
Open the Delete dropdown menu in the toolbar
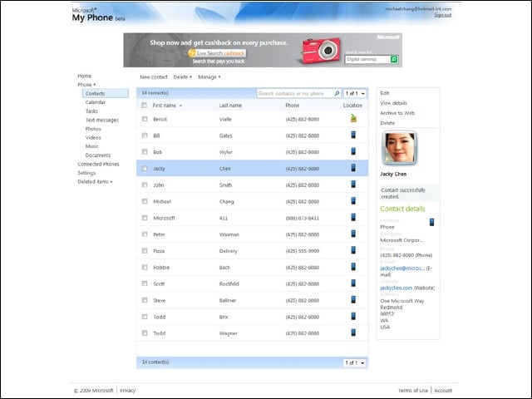(x=183, y=77)
